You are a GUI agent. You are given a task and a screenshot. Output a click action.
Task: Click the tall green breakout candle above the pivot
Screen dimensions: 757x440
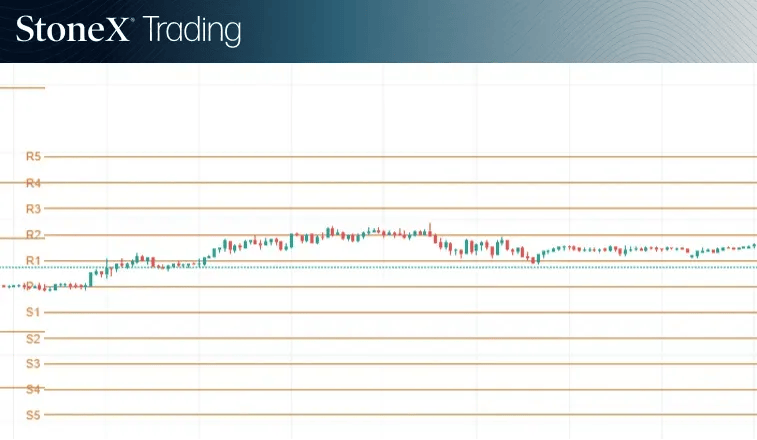[x=91, y=279]
